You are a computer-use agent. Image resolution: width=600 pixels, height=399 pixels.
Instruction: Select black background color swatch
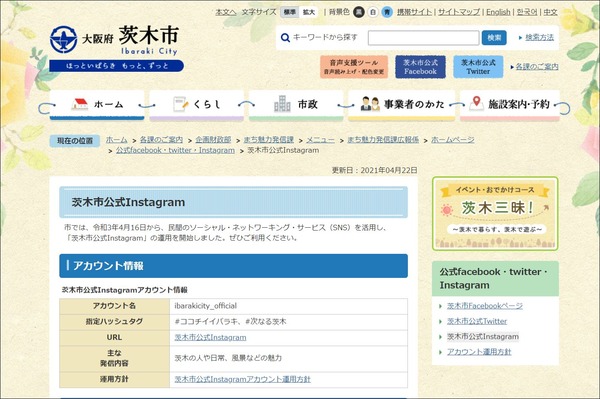pos(359,12)
